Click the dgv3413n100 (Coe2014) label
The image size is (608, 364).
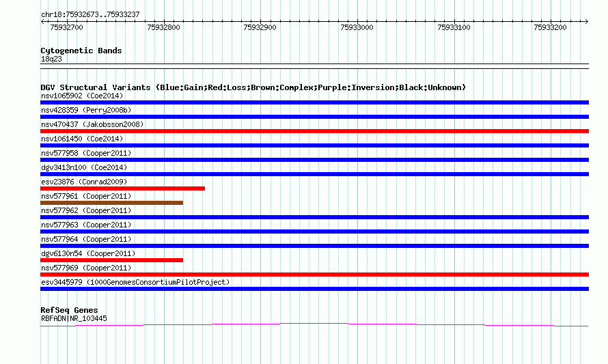pos(84,167)
